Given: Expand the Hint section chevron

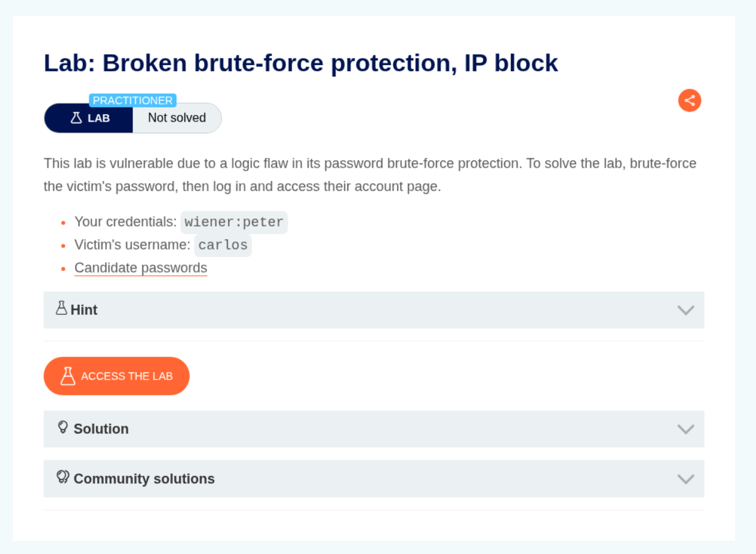Looking at the screenshot, I should (x=685, y=310).
